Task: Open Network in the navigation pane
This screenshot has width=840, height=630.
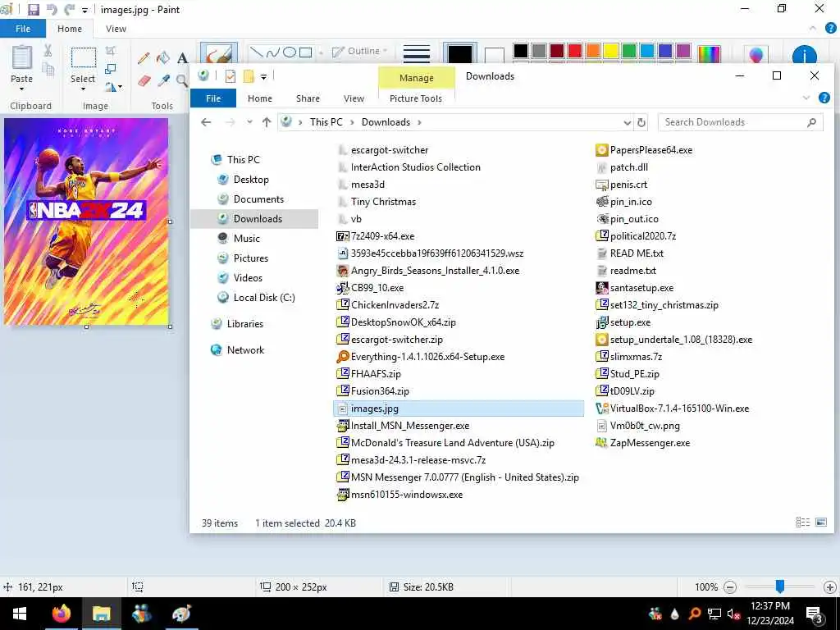Action: pos(245,349)
